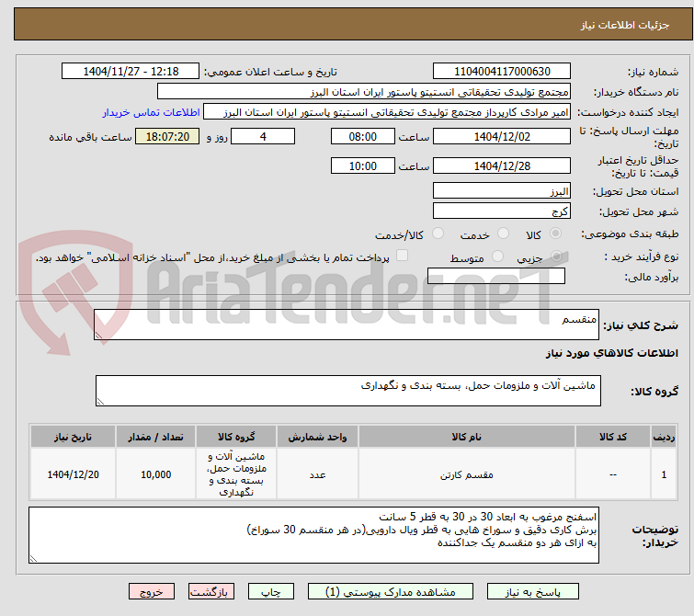Click the response deadline time 08:00

tap(362, 136)
